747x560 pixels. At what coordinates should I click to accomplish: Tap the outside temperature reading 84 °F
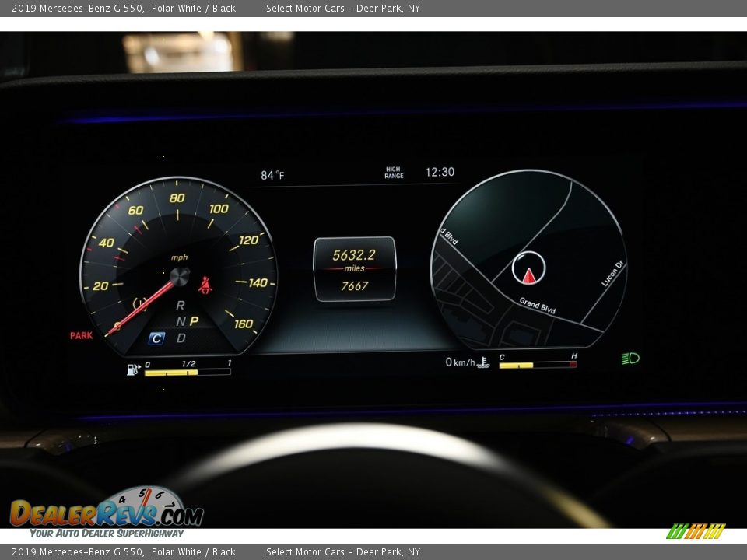point(272,175)
